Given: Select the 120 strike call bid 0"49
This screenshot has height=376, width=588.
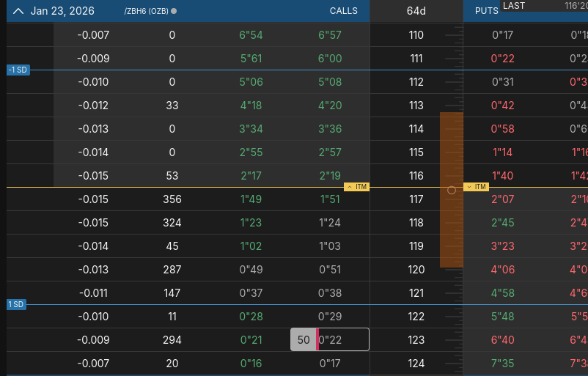Looking at the screenshot, I should (251, 270).
